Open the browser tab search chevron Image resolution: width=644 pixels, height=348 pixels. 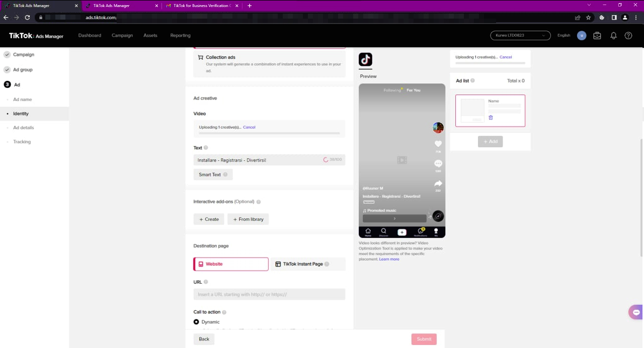tap(590, 5)
